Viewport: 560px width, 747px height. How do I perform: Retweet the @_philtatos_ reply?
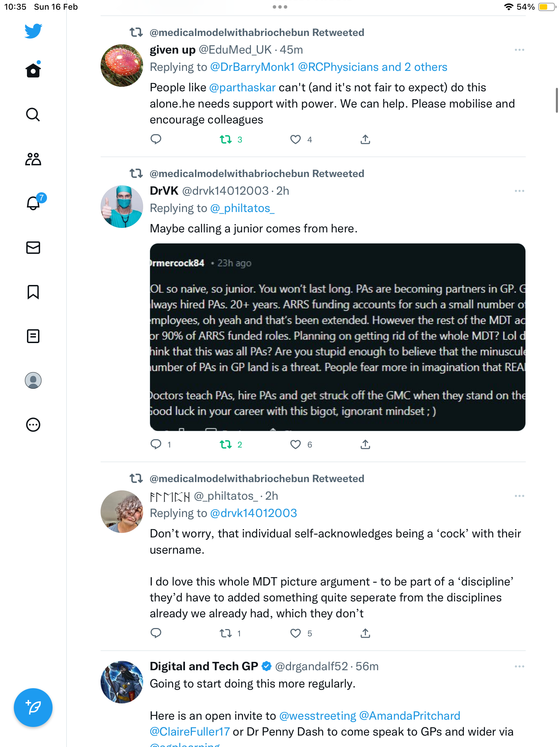pos(226,633)
